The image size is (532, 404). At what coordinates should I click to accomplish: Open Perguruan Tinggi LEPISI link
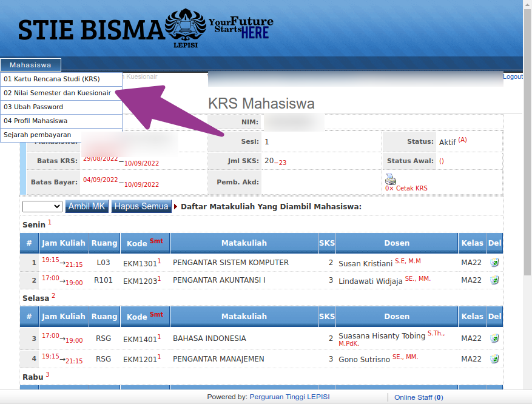click(x=289, y=397)
